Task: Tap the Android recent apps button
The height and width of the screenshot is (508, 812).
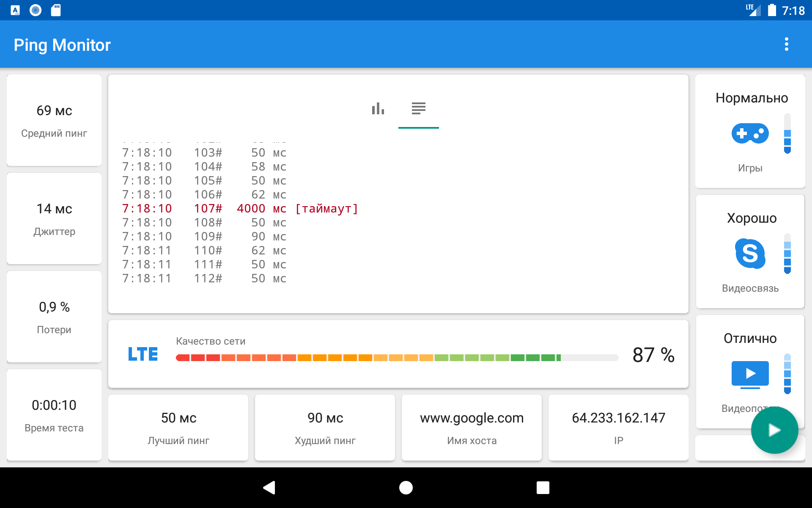Action: click(x=543, y=488)
